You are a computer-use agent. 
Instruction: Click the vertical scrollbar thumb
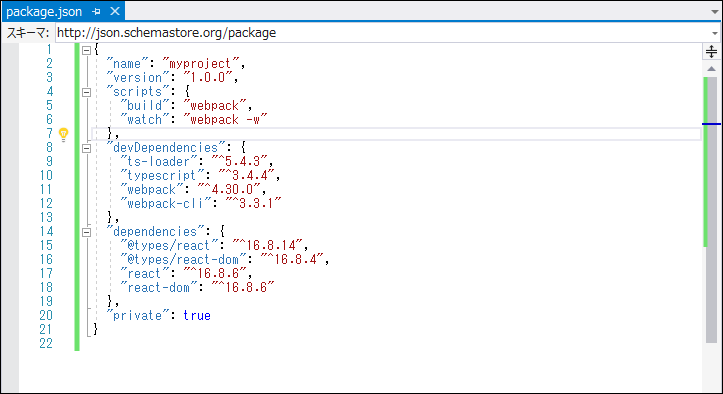pyautogui.click(x=711, y=210)
